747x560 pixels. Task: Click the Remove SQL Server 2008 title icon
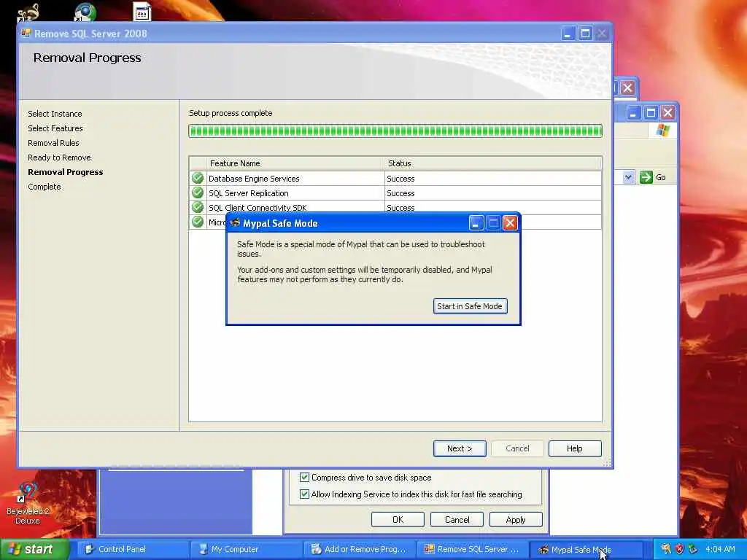pos(26,34)
